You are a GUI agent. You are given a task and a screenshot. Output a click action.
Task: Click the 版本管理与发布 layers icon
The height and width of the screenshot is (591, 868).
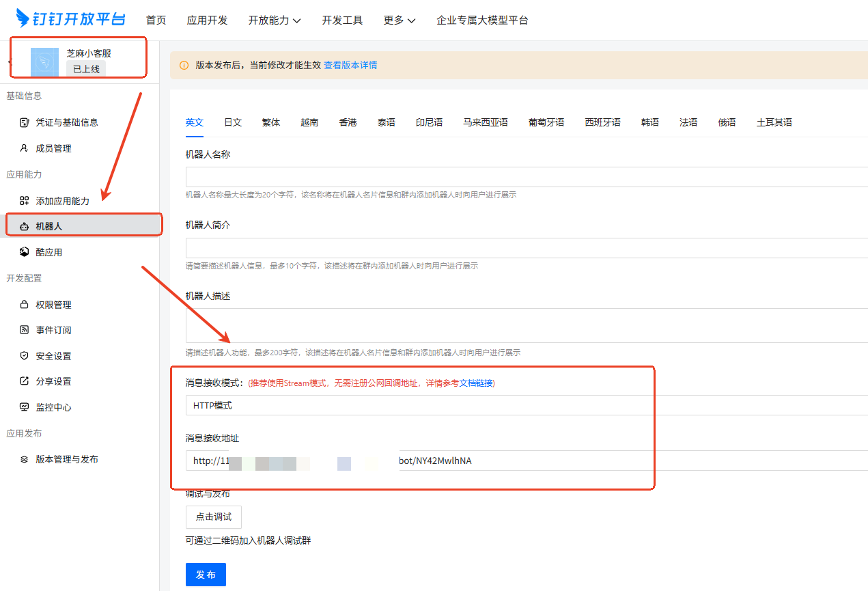pyautogui.click(x=25, y=459)
